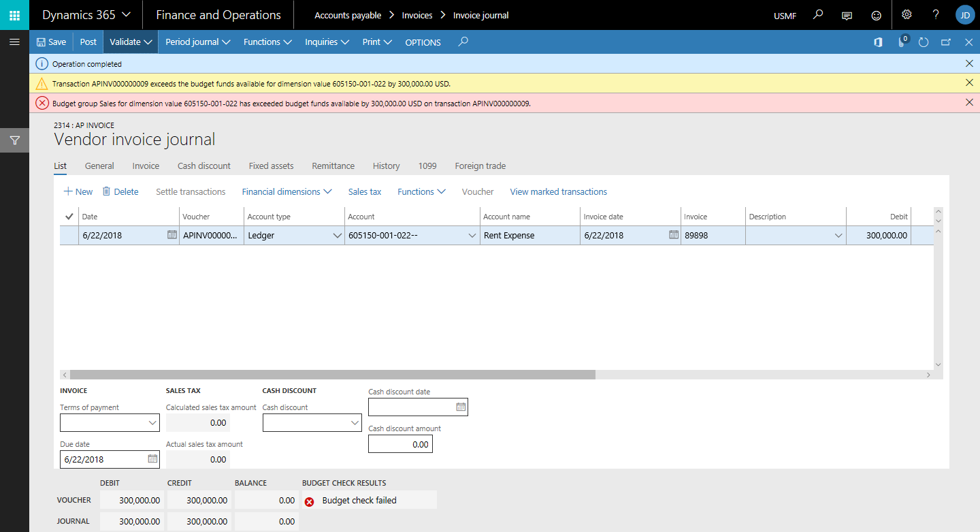Click the Debit 300,000.00 cell

point(878,236)
